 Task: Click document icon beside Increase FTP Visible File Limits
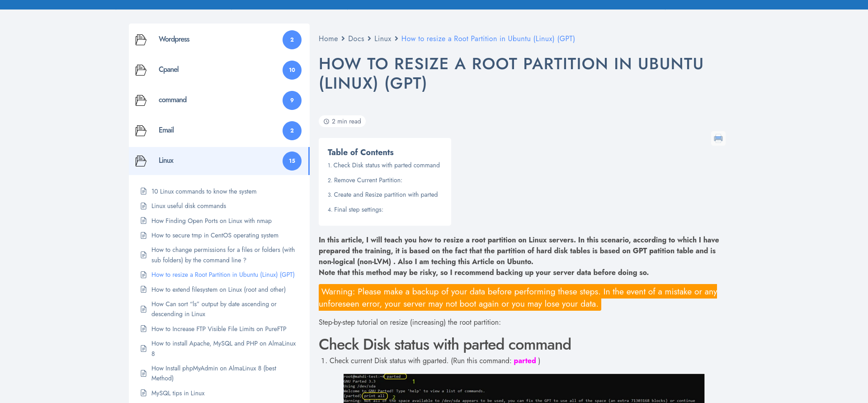[x=143, y=329]
